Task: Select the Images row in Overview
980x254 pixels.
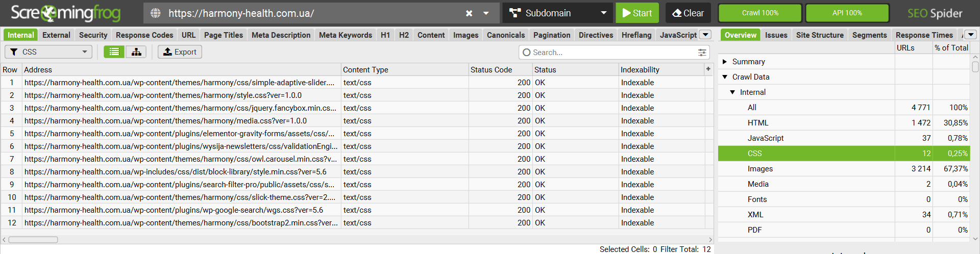Action: coord(760,169)
